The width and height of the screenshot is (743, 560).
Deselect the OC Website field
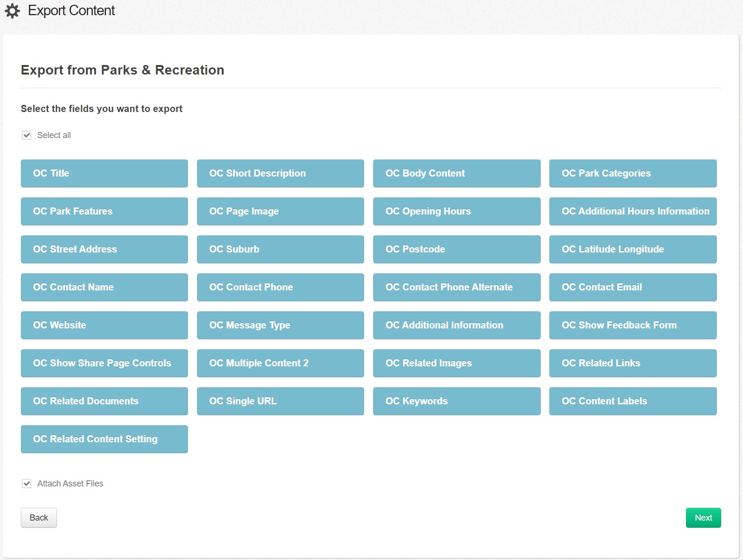click(x=104, y=325)
